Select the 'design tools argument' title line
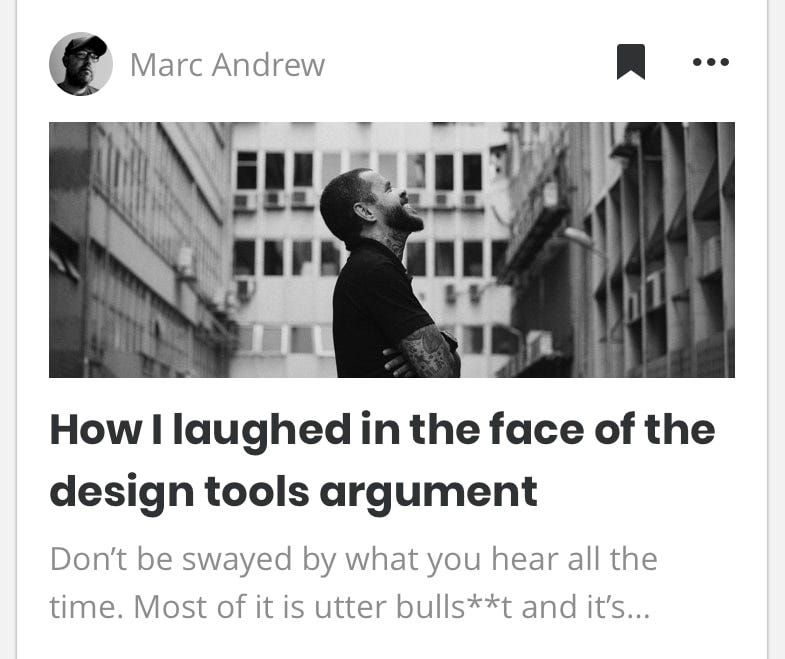This screenshot has height=659, width=785. point(293,493)
